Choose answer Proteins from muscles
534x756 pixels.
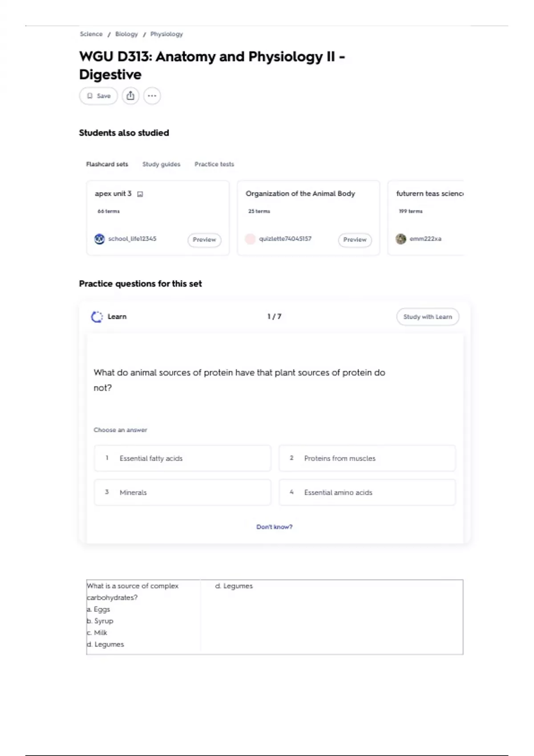coord(367,458)
